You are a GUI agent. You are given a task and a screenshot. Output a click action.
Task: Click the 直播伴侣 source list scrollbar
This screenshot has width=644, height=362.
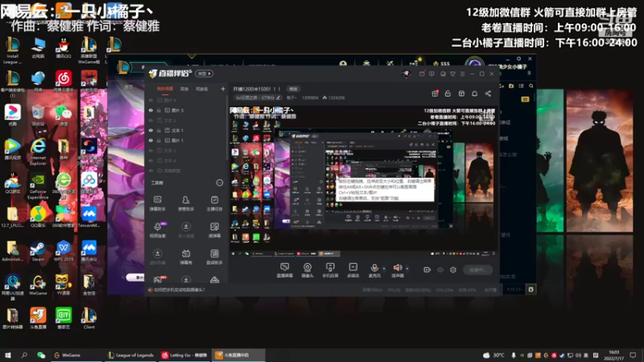coord(226,127)
